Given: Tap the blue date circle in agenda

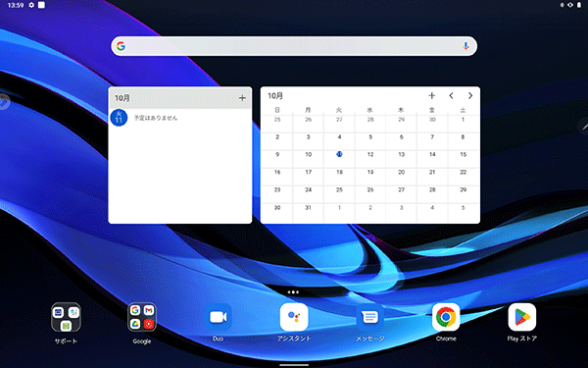Looking at the screenshot, I should coord(119,118).
